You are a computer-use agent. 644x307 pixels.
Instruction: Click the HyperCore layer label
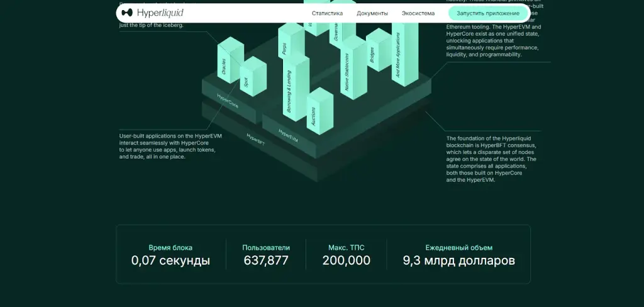228,101
